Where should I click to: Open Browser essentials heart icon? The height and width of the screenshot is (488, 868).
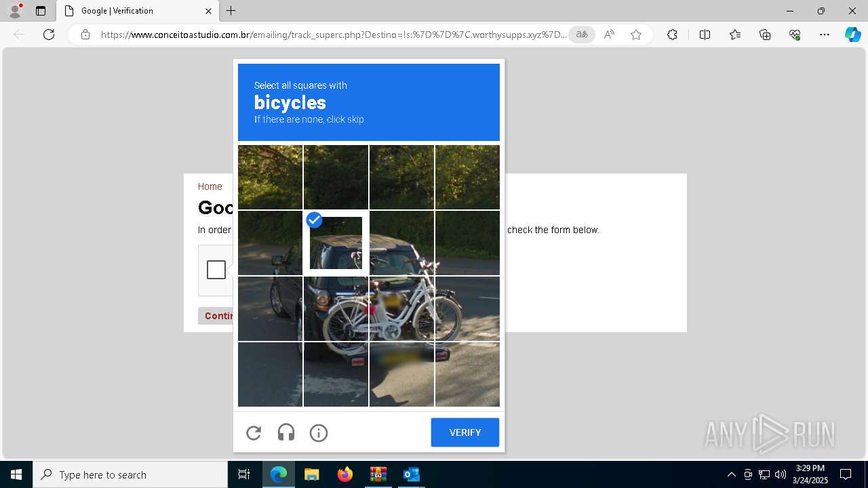tap(795, 35)
